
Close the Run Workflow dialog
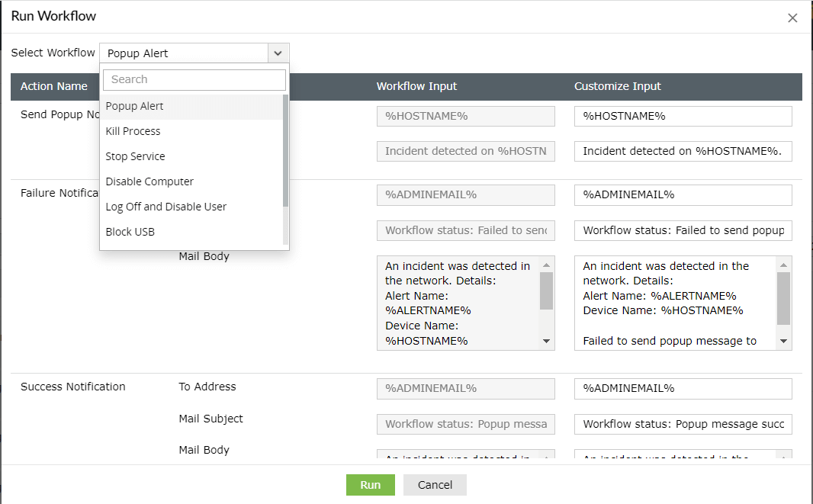792,18
